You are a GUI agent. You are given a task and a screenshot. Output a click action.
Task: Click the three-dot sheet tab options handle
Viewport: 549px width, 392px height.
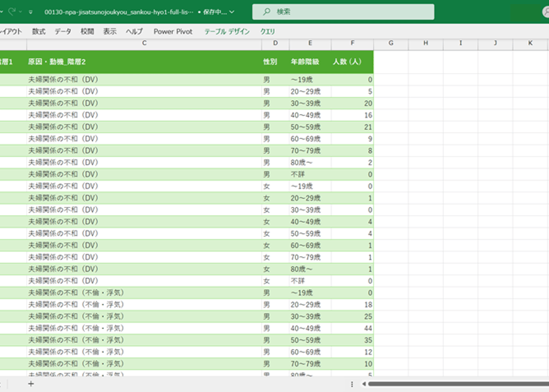click(352, 384)
